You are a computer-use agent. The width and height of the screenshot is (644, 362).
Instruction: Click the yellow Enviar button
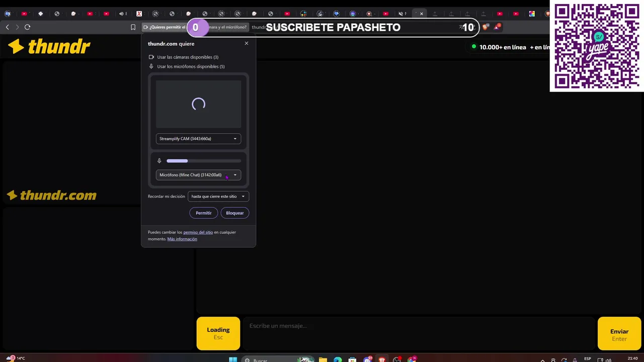[619, 333]
